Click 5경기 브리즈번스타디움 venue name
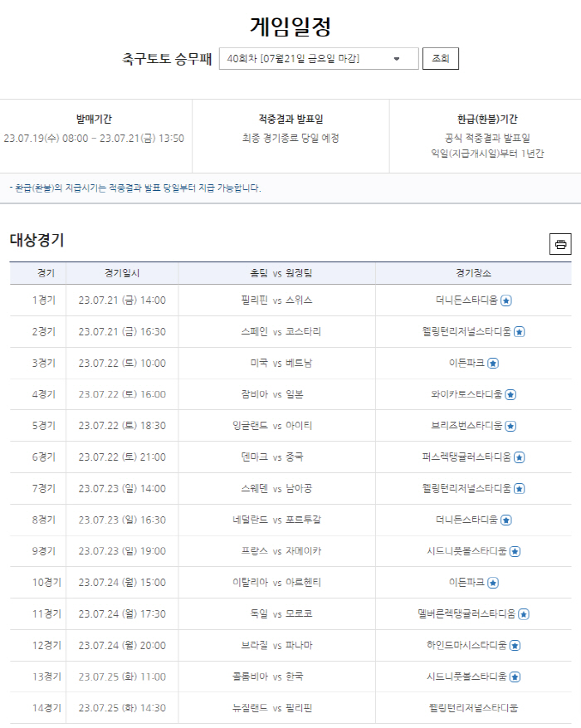 [466, 426]
